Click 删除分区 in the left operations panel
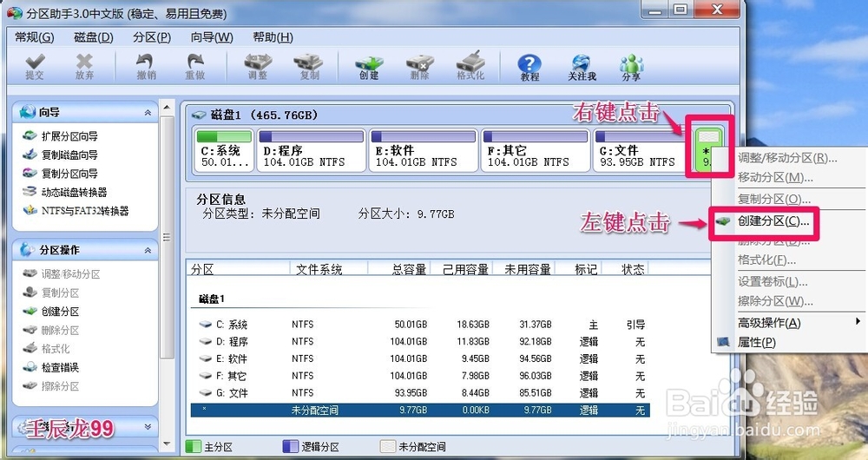Screen dimensions: 868x460 (x=51, y=331)
